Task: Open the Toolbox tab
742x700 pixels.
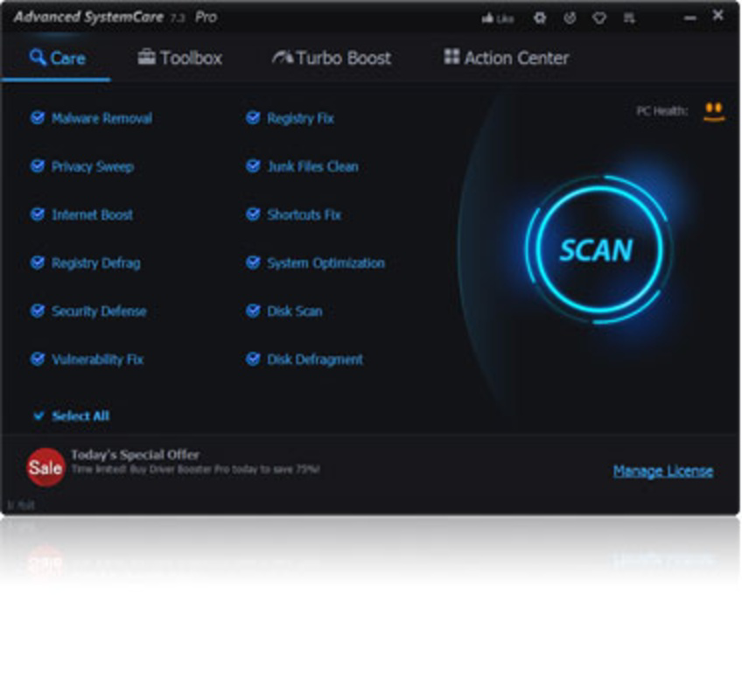Action: 180,58
